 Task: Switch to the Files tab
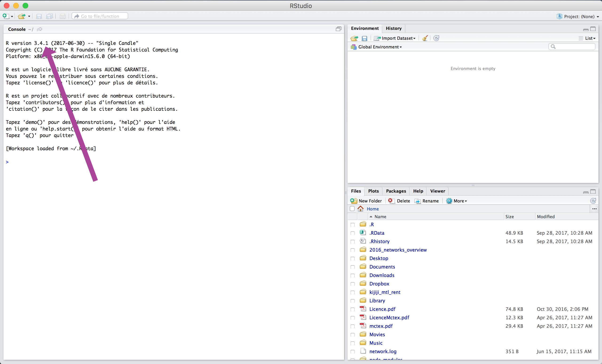tap(356, 191)
